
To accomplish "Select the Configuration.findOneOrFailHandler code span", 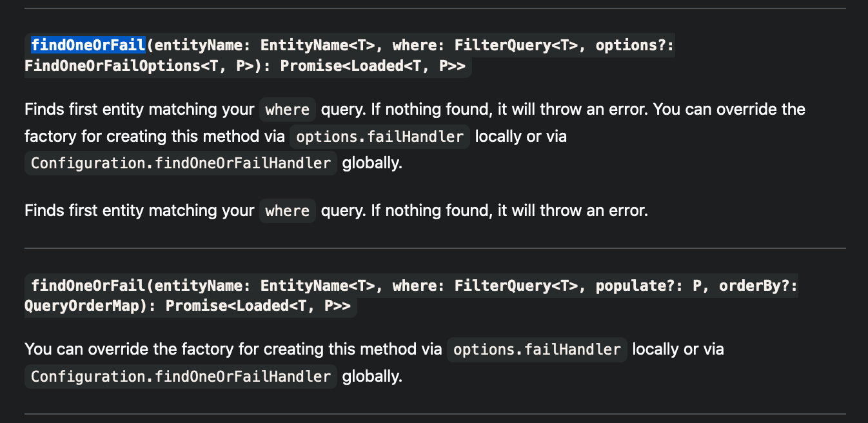I will pos(180,163).
